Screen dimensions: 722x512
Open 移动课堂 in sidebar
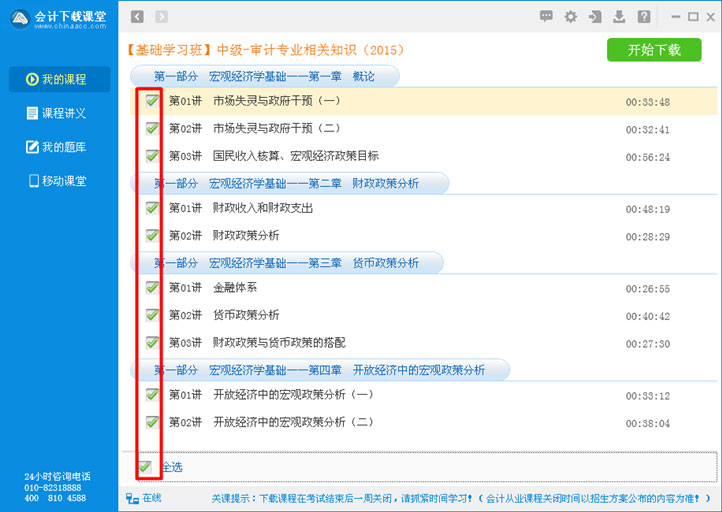[x=59, y=181]
